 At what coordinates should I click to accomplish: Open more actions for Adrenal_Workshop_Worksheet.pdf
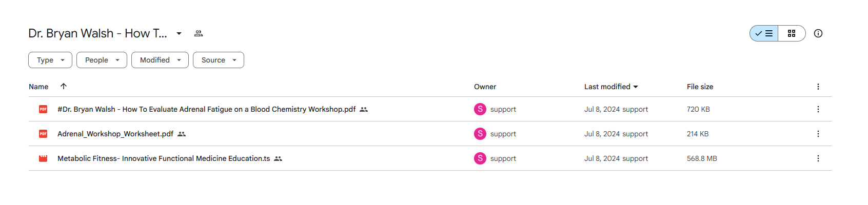818,134
